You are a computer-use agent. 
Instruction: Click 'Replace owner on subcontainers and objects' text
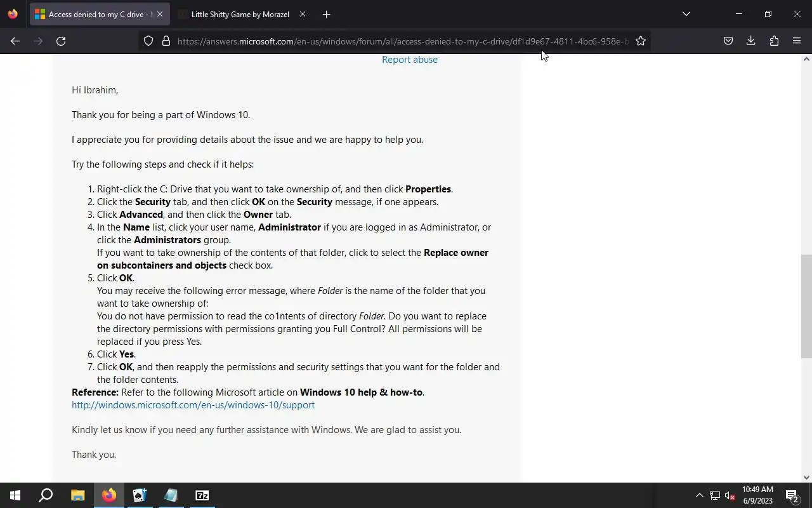click(292, 259)
